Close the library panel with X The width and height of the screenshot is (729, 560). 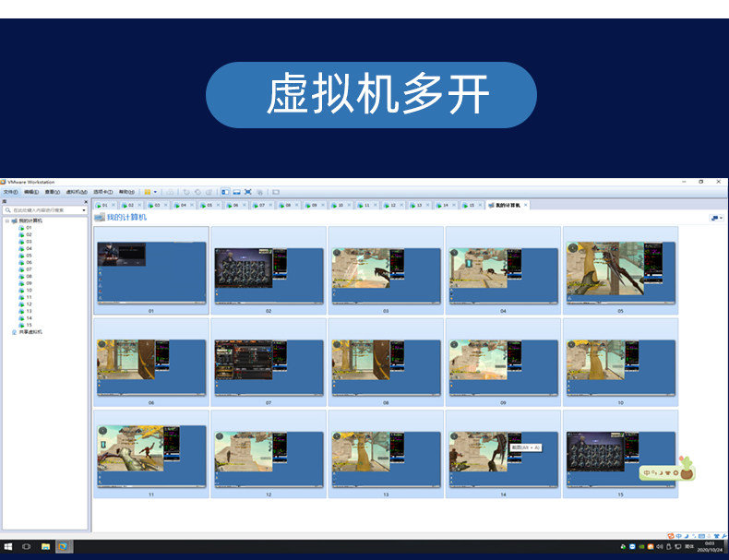click(86, 202)
